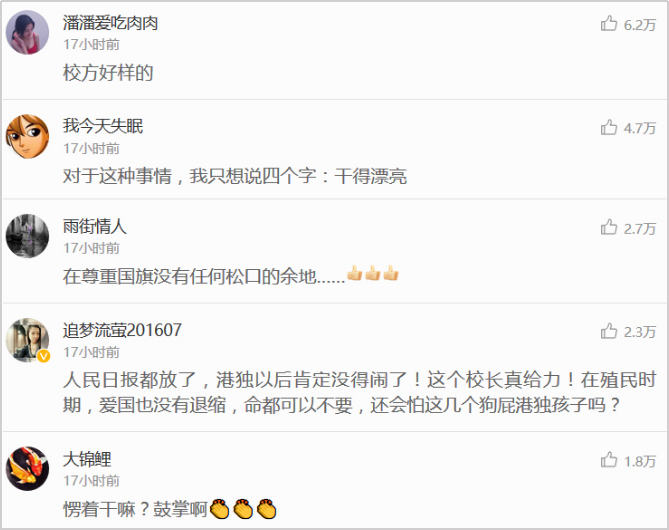The image size is (669, 530).
Task: Click the 6.2万 like count
Action: (640, 25)
